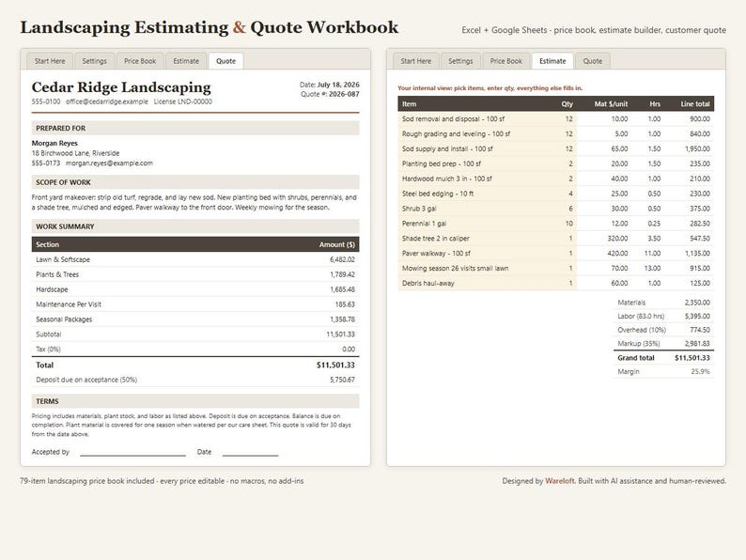Select Estimate tab in left panel
Viewport: 746px width, 560px height.
[186, 61]
